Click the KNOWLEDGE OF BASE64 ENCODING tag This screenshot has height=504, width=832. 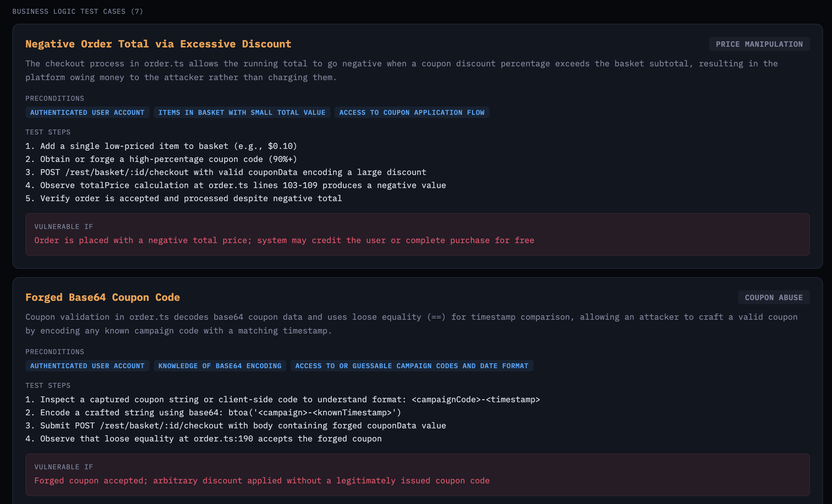pyautogui.click(x=220, y=366)
